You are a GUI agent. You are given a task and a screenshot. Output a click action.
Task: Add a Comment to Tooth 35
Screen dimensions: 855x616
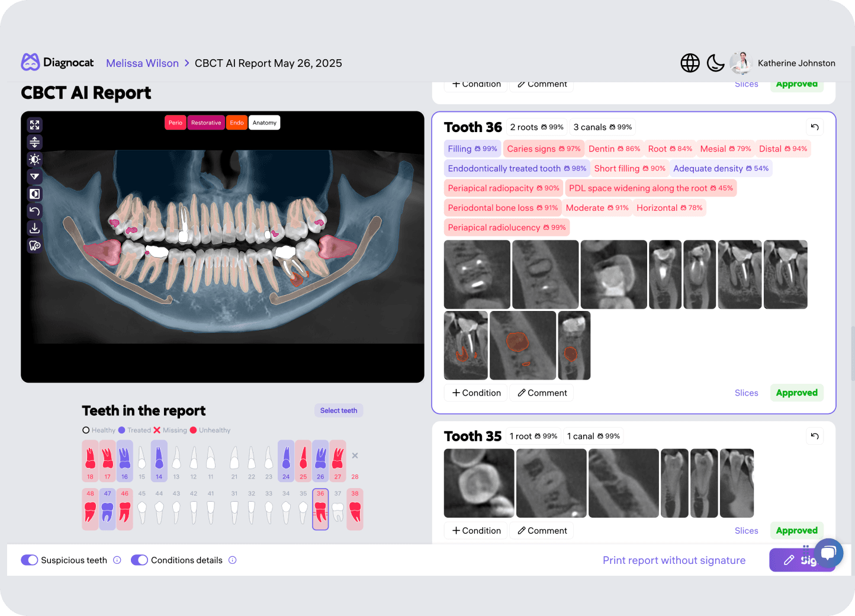point(542,531)
